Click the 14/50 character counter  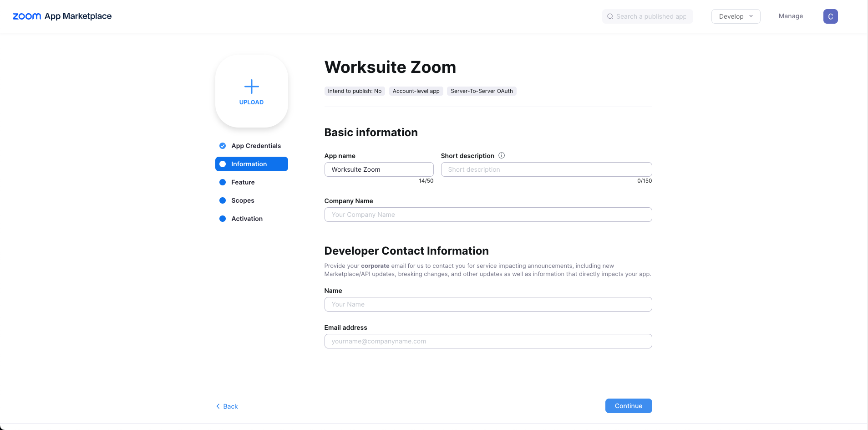[426, 181]
